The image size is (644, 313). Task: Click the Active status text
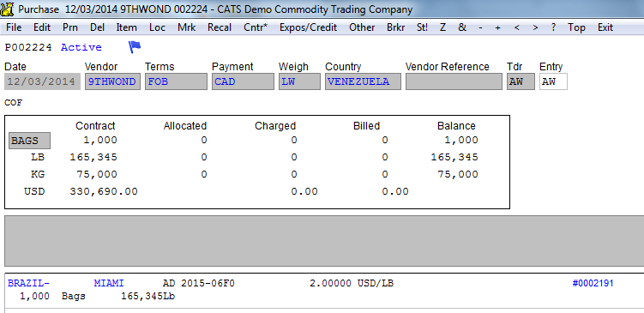pyautogui.click(x=81, y=47)
